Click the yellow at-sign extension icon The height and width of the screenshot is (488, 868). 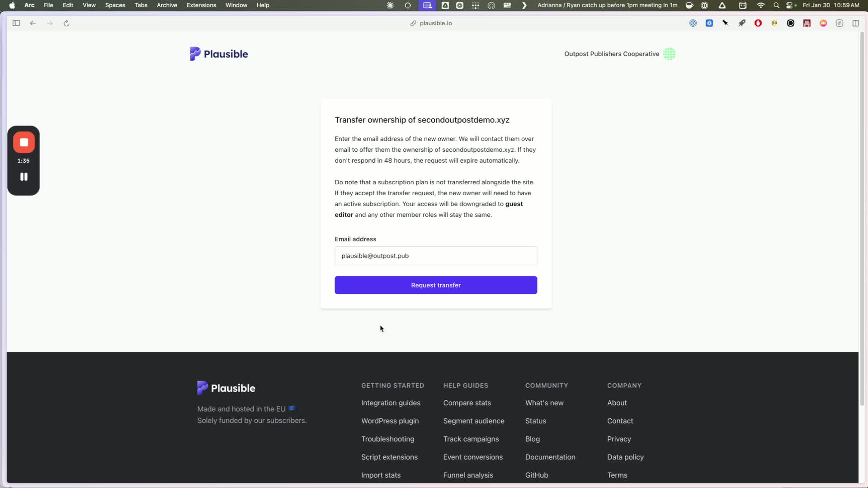point(774,23)
